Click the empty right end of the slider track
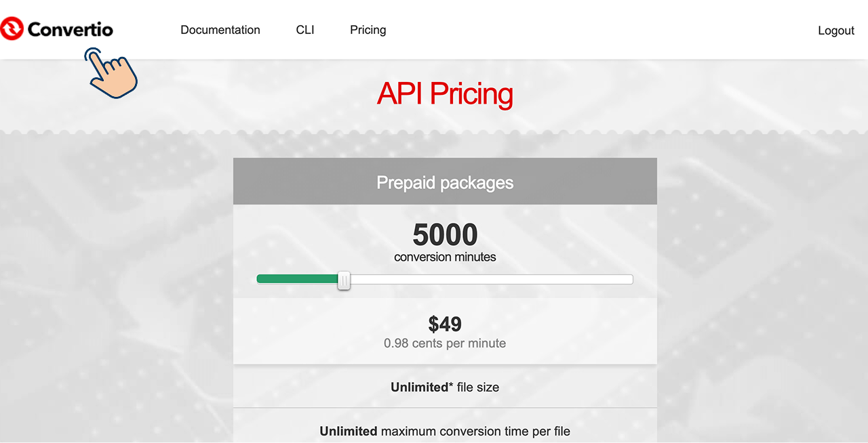The height and width of the screenshot is (443, 868). [x=610, y=278]
